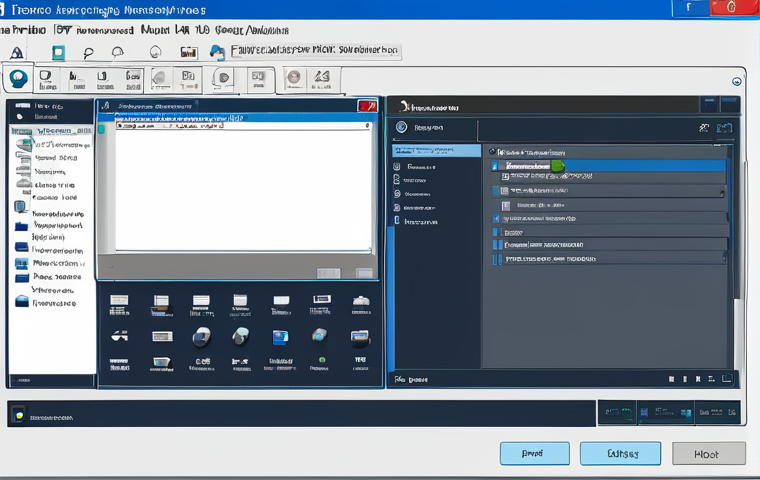Viewport: 760px width, 480px height.
Task: Select the globe icon in the dark grid
Action: click(319, 335)
